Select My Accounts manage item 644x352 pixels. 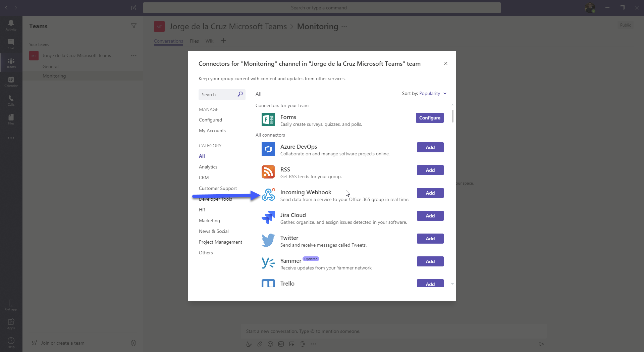pos(212,131)
